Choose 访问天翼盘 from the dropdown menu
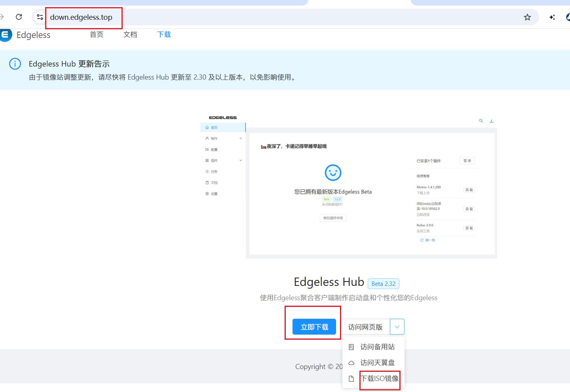 pos(377,363)
